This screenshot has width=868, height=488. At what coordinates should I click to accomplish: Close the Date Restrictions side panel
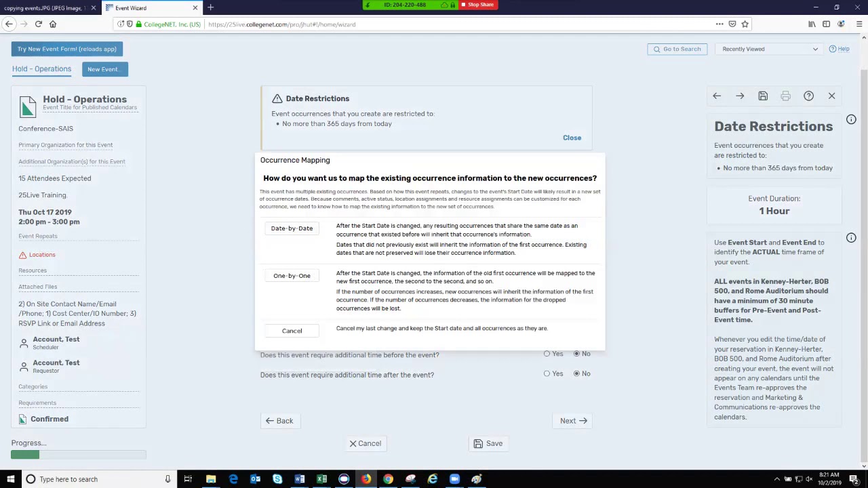831,96
